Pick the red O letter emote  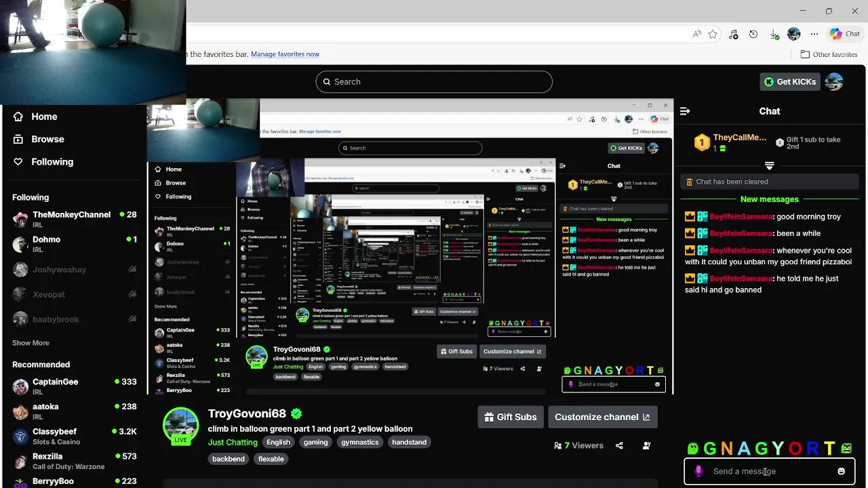click(795, 448)
